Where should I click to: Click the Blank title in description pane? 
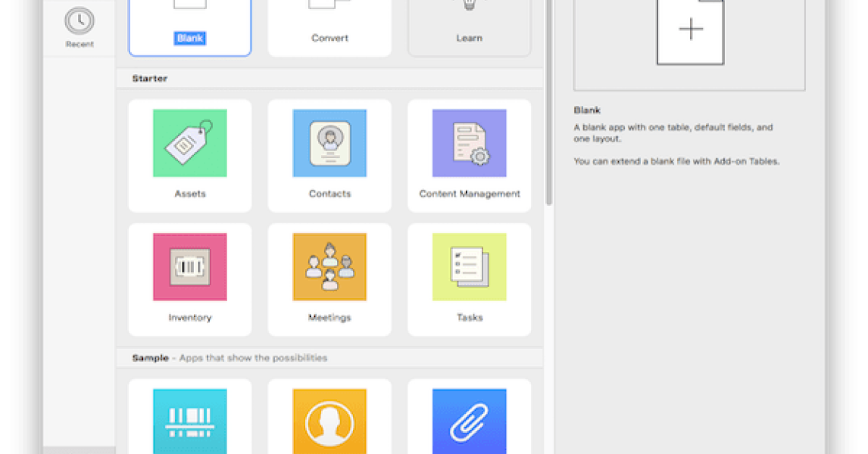coord(587,110)
